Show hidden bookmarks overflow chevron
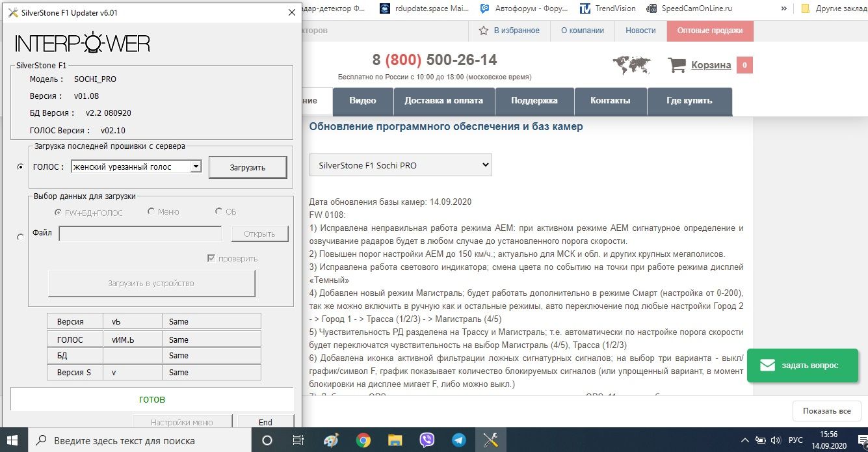This screenshot has height=452, width=868. 783,8
